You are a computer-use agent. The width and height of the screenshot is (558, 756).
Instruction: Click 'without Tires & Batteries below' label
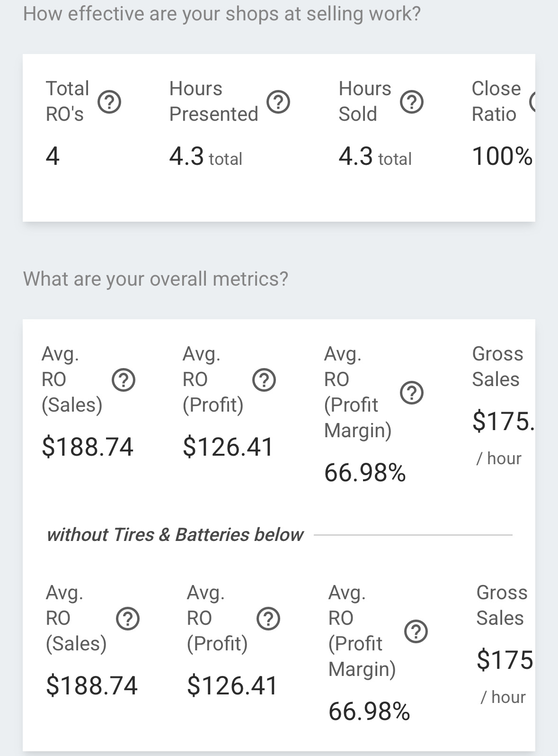pyautogui.click(x=175, y=535)
